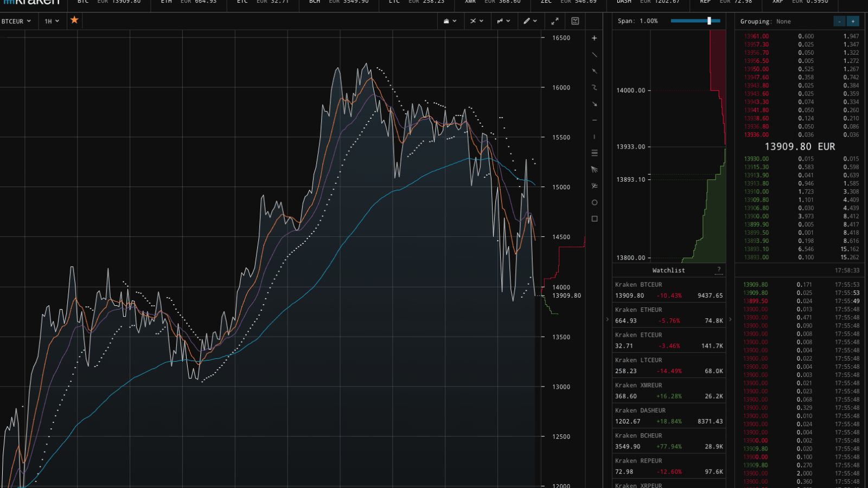Select the circle shape drawing tool

coord(594,202)
